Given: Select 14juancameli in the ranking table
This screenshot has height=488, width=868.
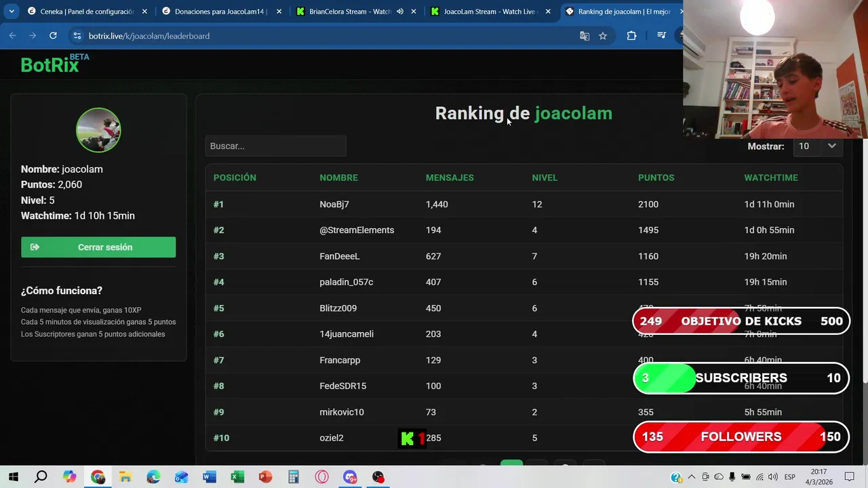Looking at the screenshot, I should [347, 334].
